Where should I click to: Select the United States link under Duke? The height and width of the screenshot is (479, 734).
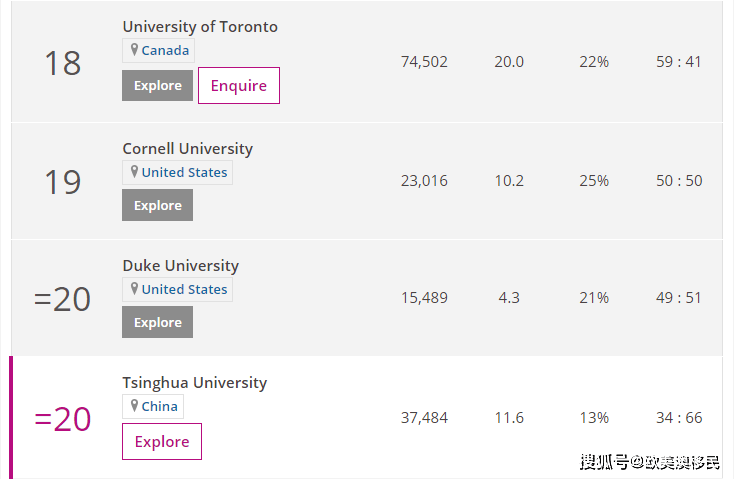tap(184, 289)
